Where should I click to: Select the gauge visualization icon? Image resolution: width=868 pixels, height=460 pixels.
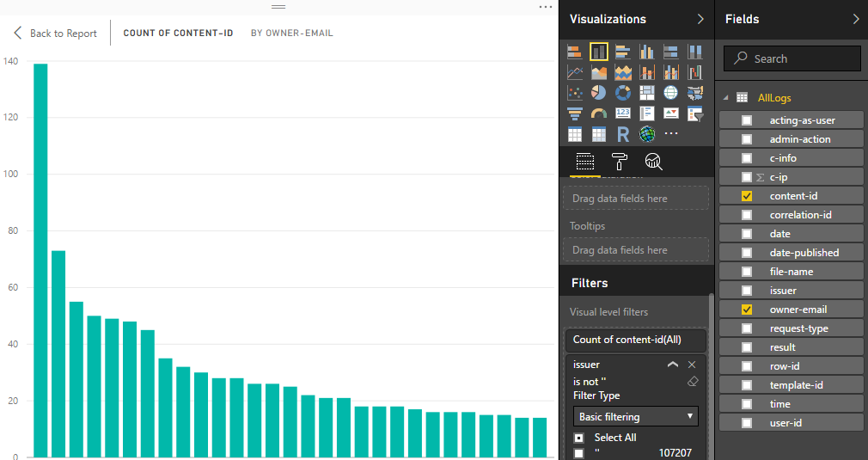[x=599, y=113]
